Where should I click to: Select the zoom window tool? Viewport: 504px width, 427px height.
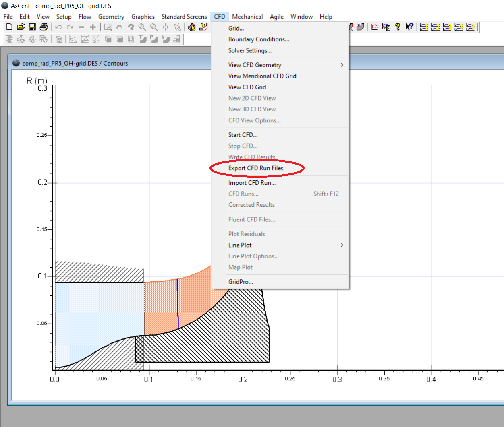108,27
